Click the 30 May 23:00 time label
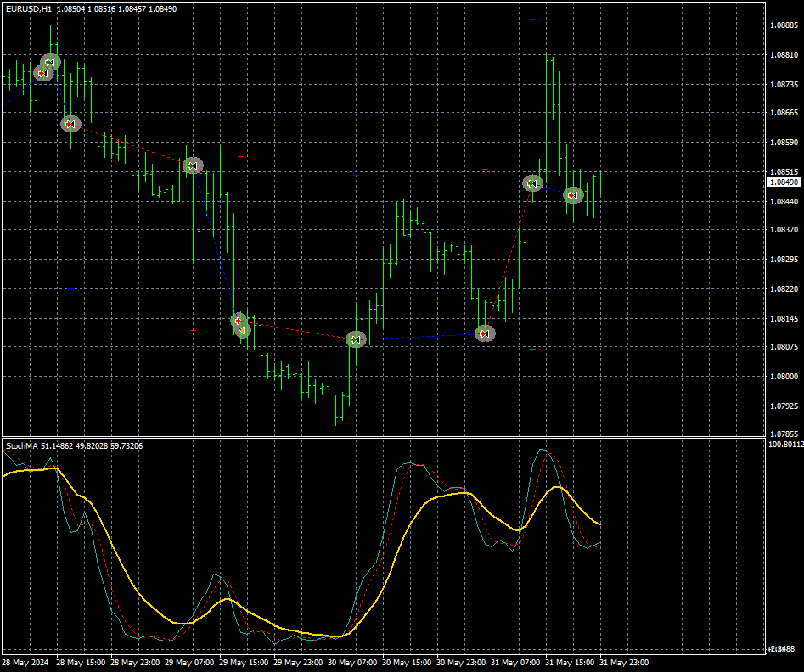The height and width of the screenshot is (672, 804). (x=461, y=663)
